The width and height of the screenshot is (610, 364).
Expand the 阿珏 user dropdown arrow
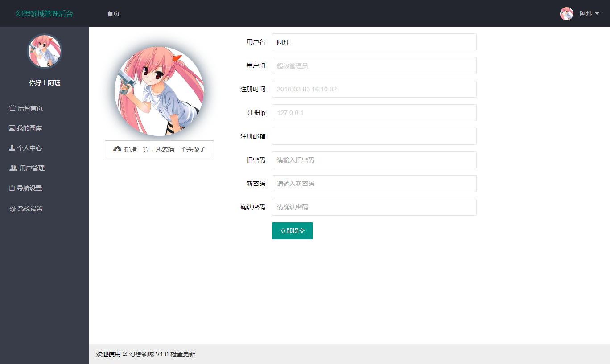[597, 13]
